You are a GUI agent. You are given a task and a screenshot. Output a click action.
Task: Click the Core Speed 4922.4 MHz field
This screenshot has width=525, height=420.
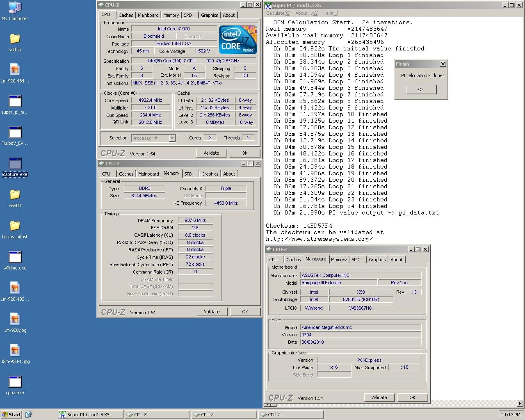(x=150, y=100)
